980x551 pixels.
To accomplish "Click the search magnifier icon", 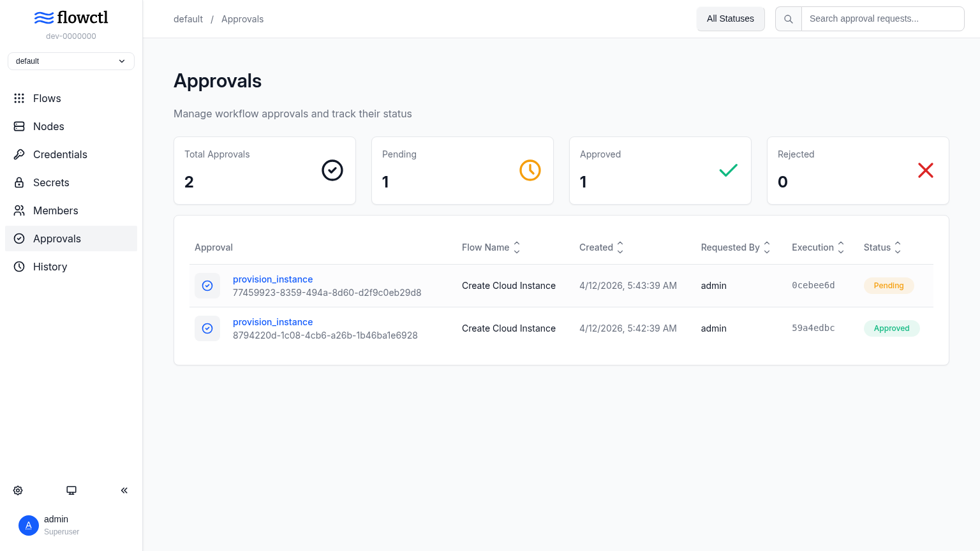I will tap(789, 19).
